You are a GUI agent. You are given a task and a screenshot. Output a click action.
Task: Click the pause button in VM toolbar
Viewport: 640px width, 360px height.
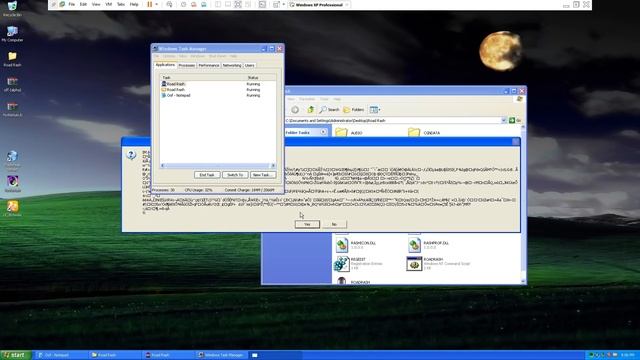(149, 4)
